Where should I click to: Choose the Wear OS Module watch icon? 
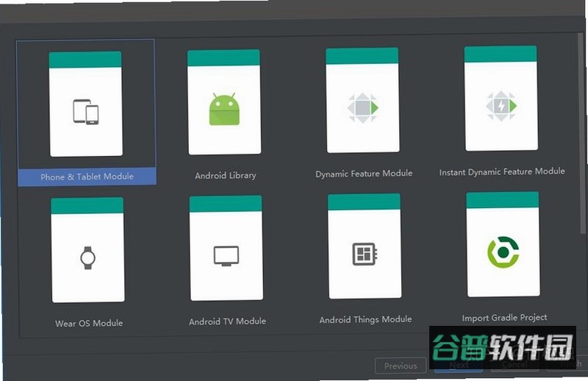(87, 258)
